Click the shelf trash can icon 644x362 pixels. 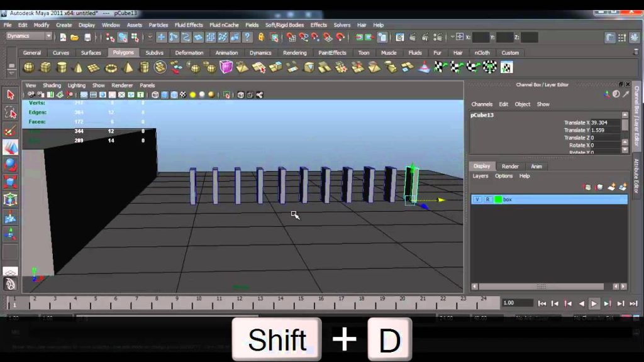(636, 53)
